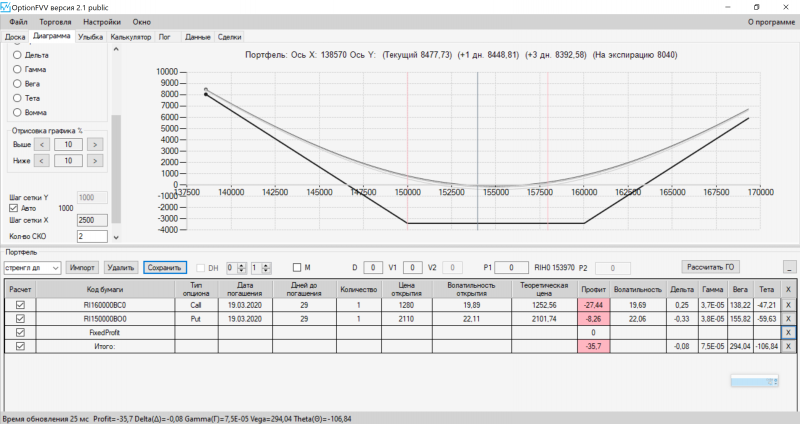Delete the RI160000BC0 Call row with X
The height and width of the screenshot is (424, 800).
[788, 305]
